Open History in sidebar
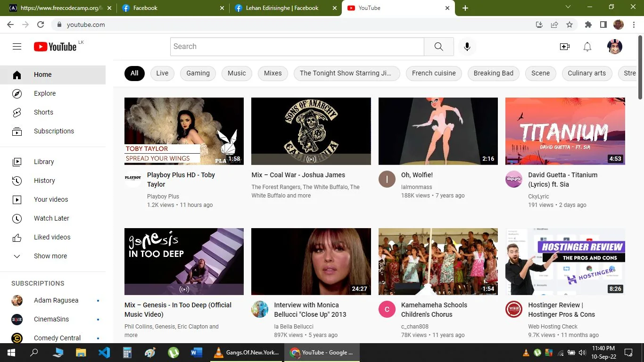Image resolution: width=644 pixels, height=362 pixels. point(53,181)
